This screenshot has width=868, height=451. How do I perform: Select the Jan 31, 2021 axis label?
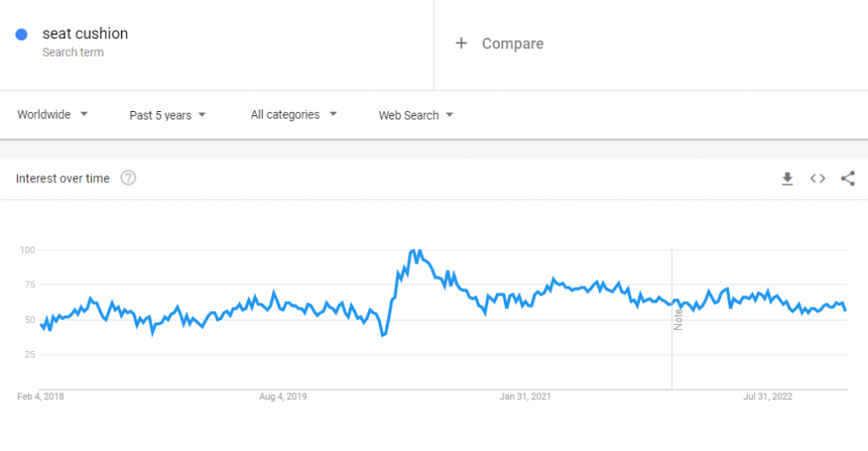(x=526, y=396)
